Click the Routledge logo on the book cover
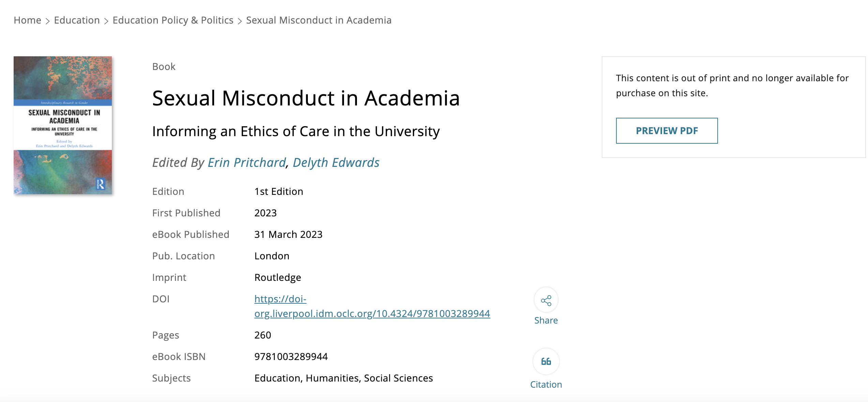 pyautogui.click(x=100, y=184)
